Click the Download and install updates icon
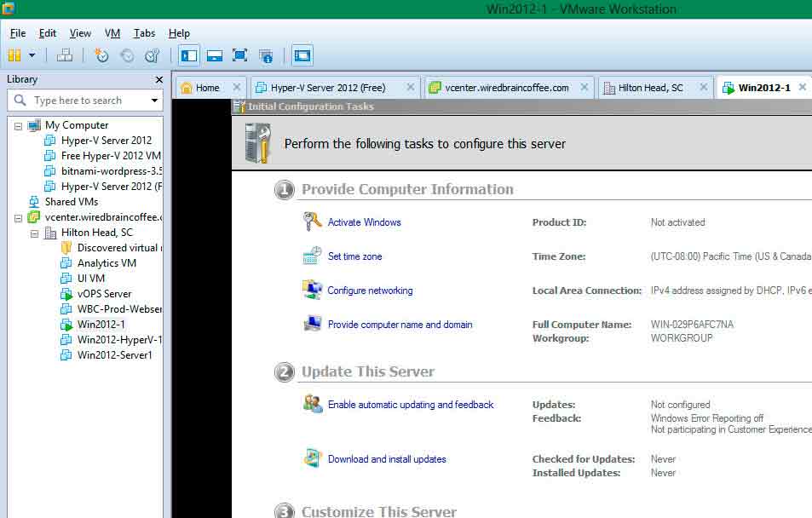Viewport: 812px width, 518px height. click(x=313, y=458)
